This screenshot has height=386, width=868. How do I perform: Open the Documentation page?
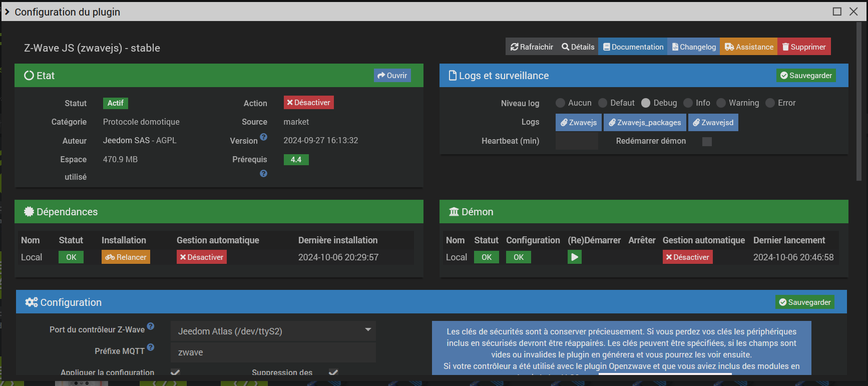pyautogui.click(x=633, y=47)
